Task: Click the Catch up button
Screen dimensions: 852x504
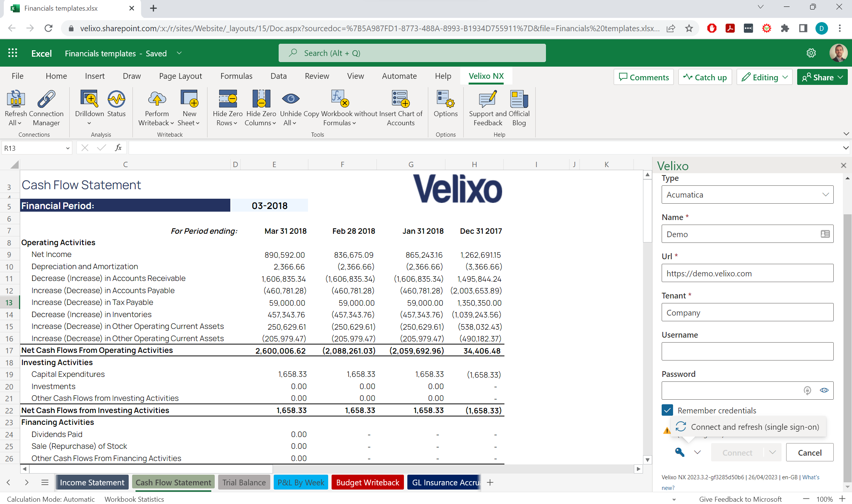Action: pyautogui.click(x=705, y=77)
